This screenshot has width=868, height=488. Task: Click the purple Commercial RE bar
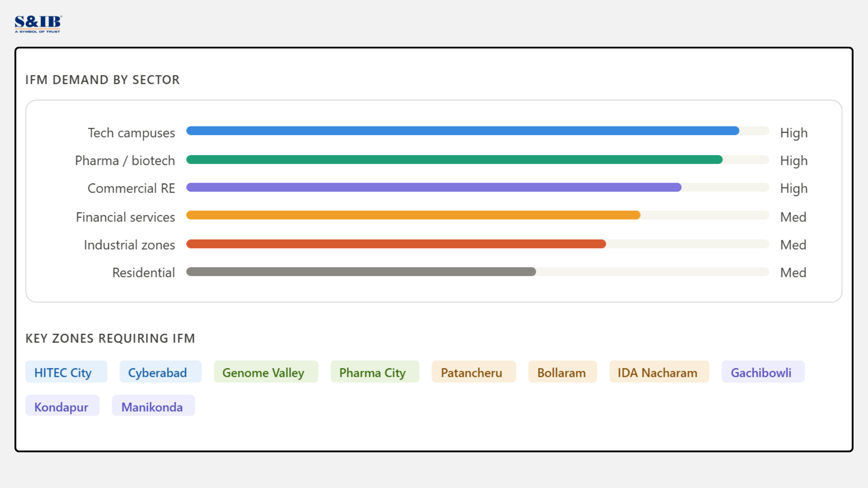tap(433, 188)
